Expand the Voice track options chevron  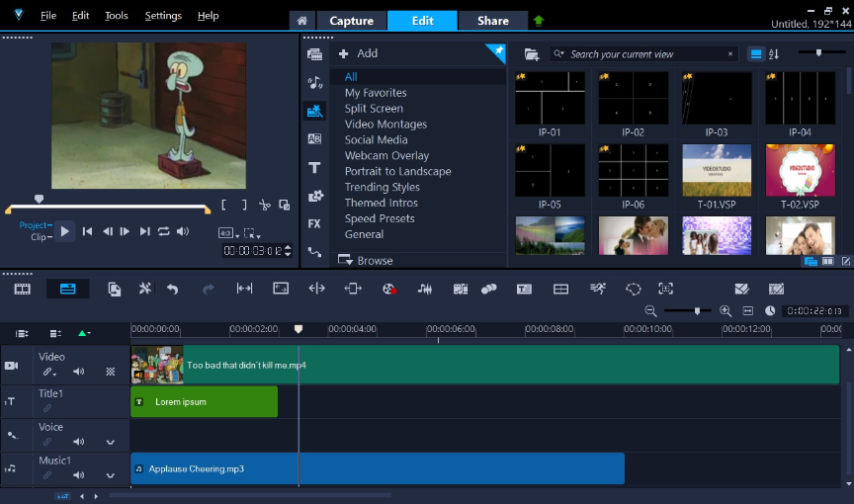(110, 442)
